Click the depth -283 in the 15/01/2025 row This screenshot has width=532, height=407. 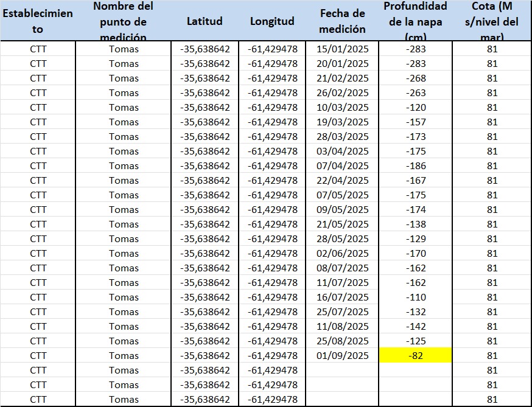416,49
